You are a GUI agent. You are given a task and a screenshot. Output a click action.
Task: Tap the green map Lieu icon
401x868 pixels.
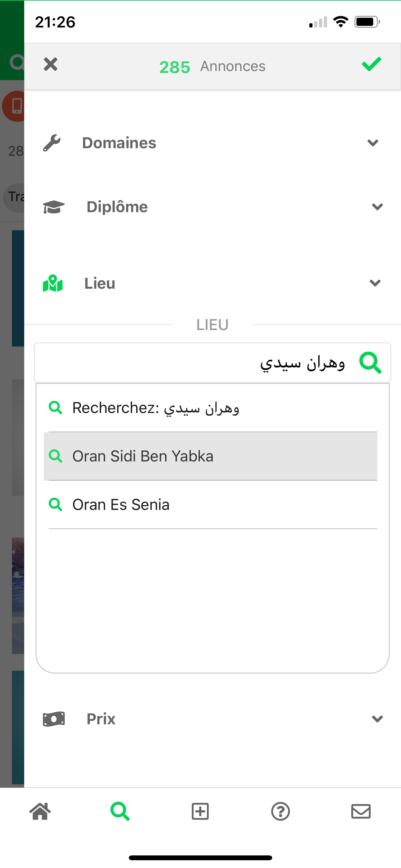click(53, 283)
